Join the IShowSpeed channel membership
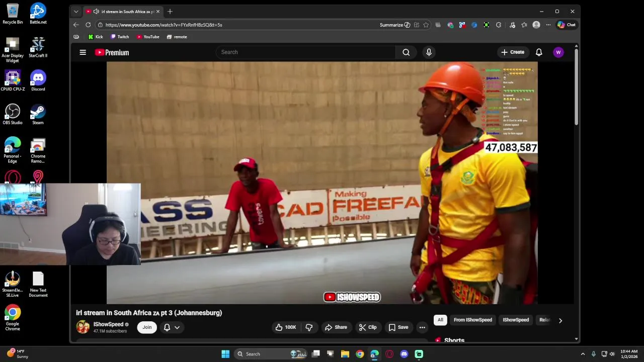The width and height of the screenshot is (644, 362). click(147, 327)
